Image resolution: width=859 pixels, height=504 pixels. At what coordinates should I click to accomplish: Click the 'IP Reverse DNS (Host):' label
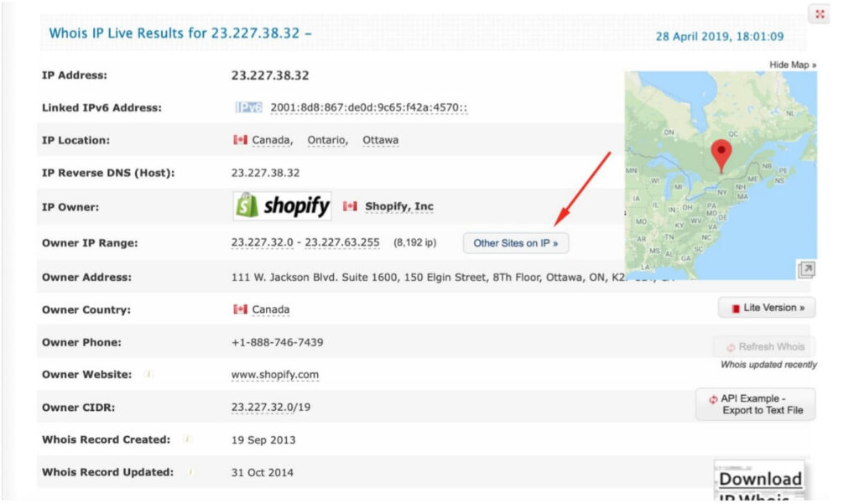tap(108, 173)
